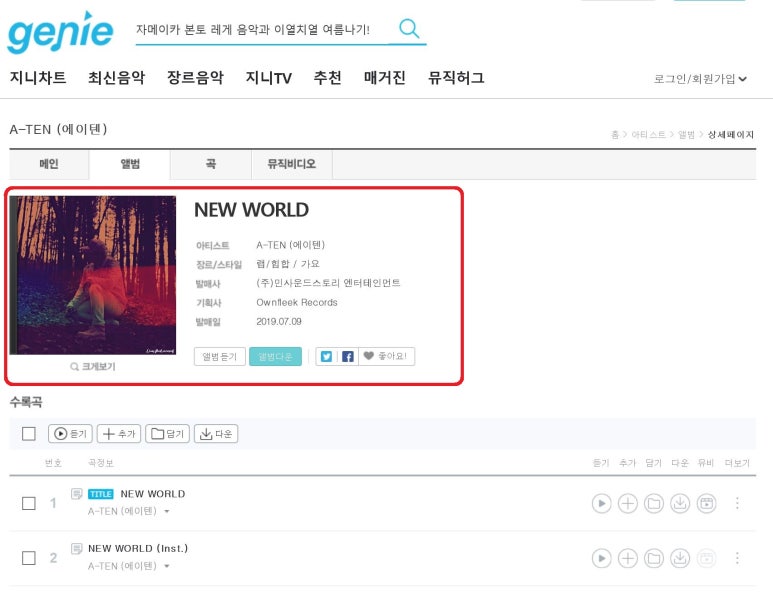This screenshot has width=773, height=594.
Task: Open NEW WORLD title track link
Action: click(153, 494)
